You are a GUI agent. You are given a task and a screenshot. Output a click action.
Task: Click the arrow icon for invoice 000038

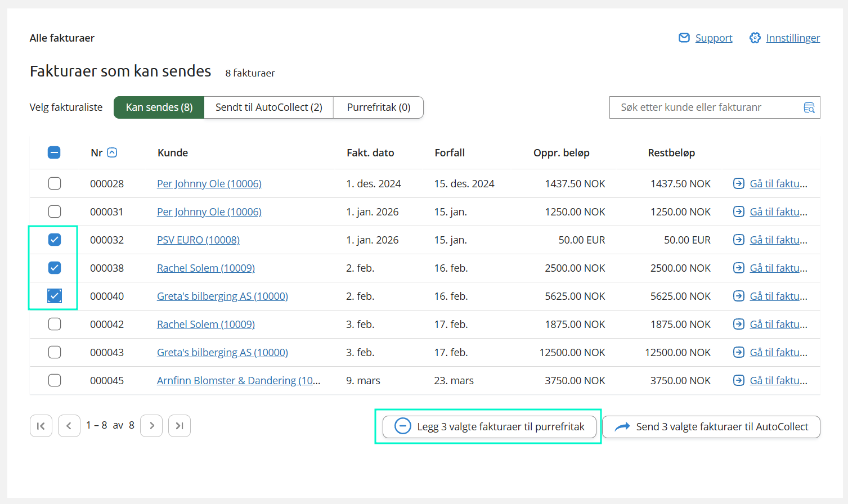[x=739, y=268]
